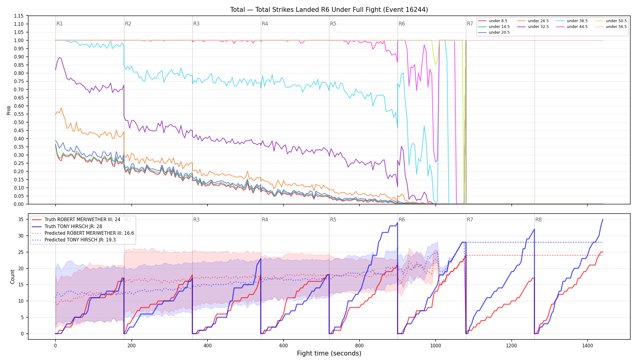
Task: Click the R6 round marker in the count chart
Action: click(402, 220)
